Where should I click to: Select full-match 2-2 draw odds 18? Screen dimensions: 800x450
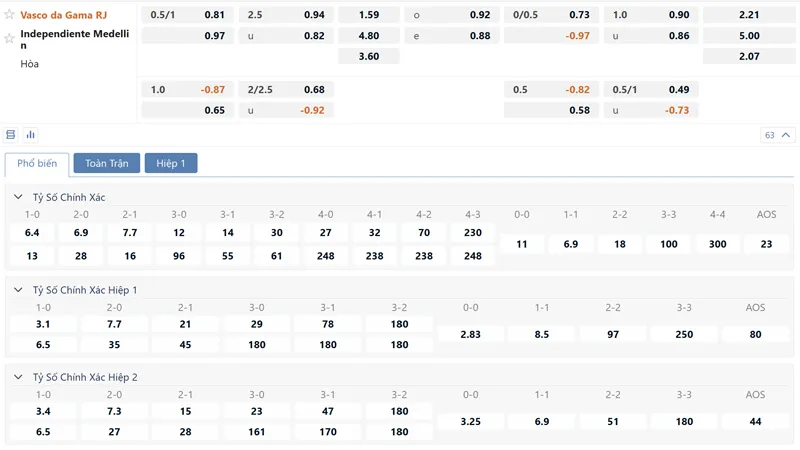click(x=620, y=244)
